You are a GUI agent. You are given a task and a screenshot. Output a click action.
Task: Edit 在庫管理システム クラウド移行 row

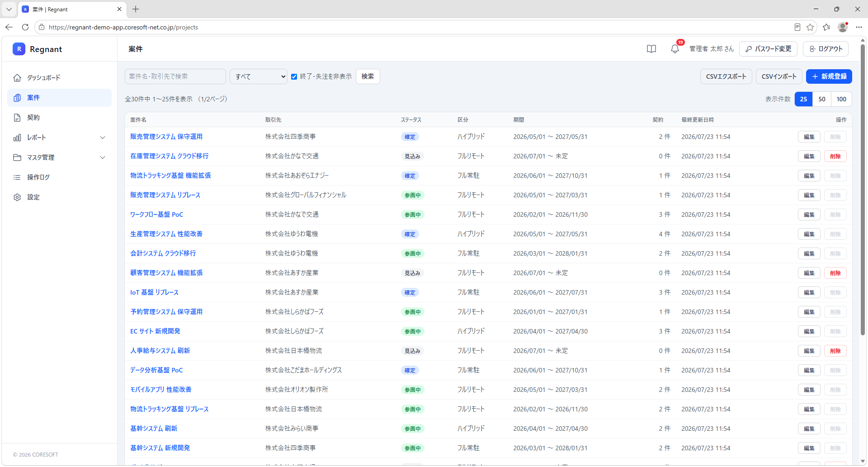[809, 156]
